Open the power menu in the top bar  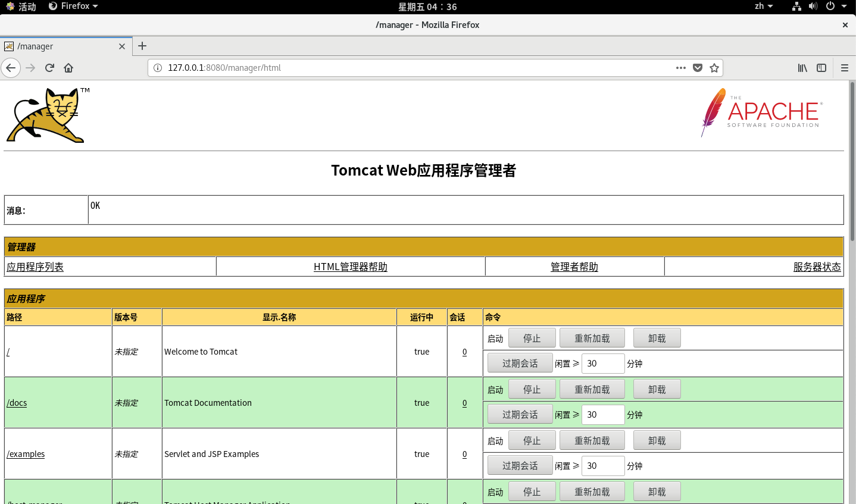click(x=832, y=6)
